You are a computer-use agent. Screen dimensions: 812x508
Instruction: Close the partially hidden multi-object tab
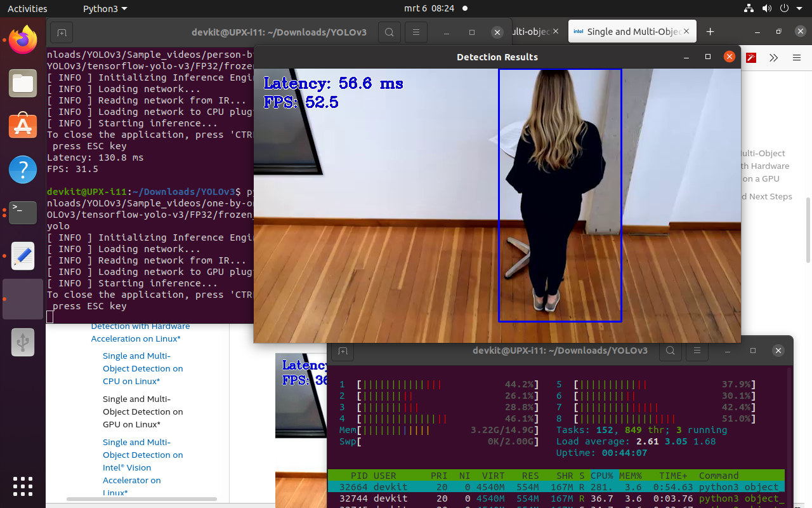coord(555,32)
